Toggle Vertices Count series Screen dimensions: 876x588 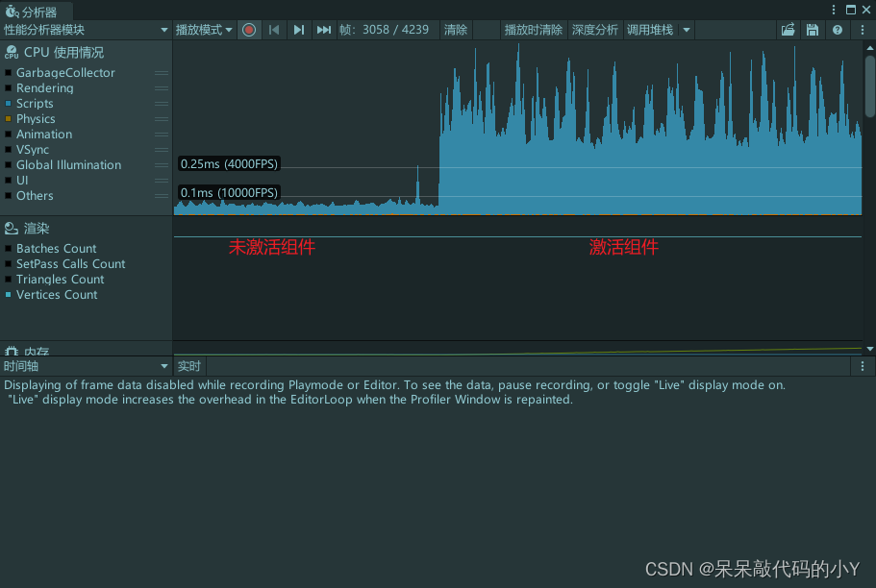coord(8,294)
